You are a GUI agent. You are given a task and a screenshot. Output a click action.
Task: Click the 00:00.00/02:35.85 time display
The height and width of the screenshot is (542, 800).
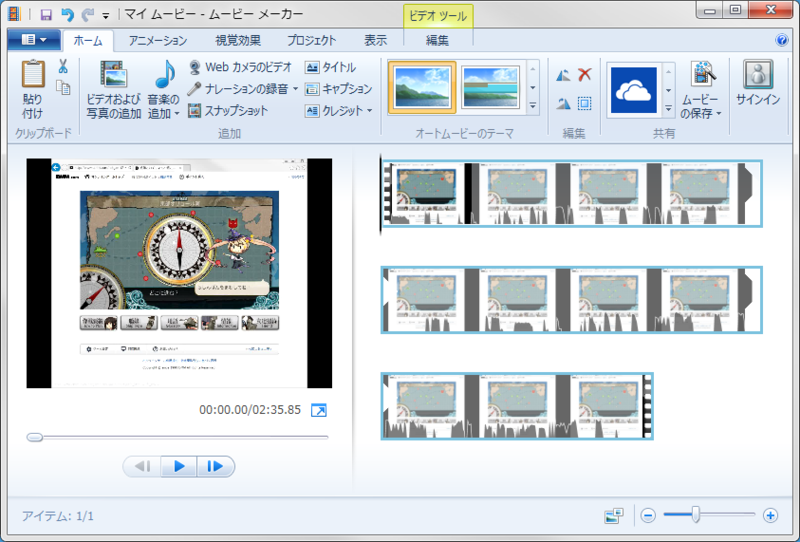[250, 410]
